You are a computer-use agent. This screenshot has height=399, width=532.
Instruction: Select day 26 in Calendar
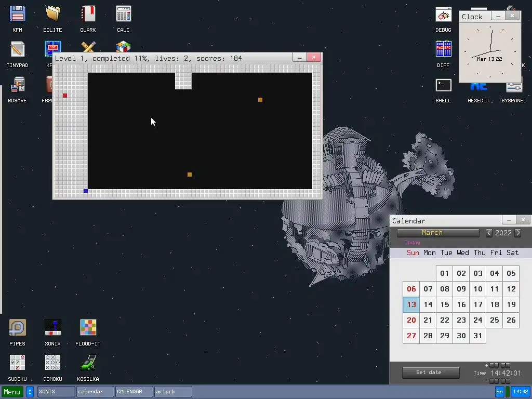point(511,320)
